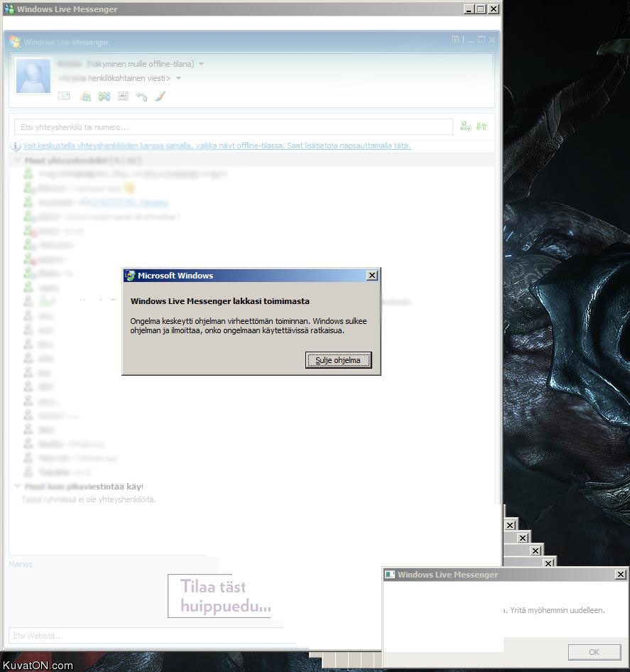Click the second toolbar icon with people
The width and height of the screenshot is (630, 672).
tap(86, 97)
